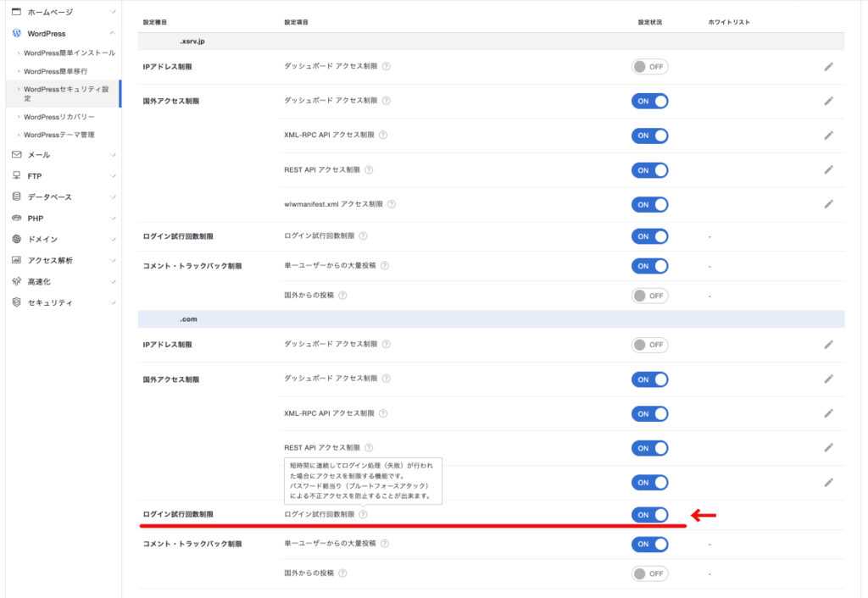This screenshot has width=868, height=598.
Task: Enable 国外からの投稿 toggle in .xsrv.jp section
Action: coord(650,296)
